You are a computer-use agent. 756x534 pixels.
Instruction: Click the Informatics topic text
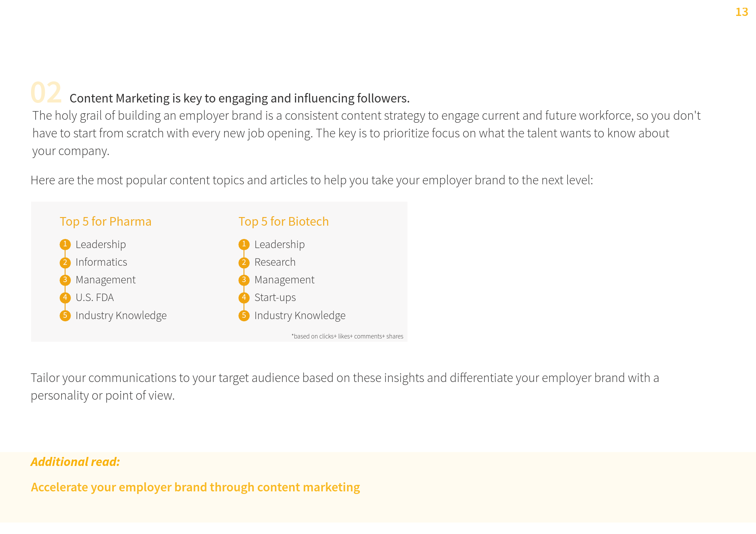click(x=101, y=262)
